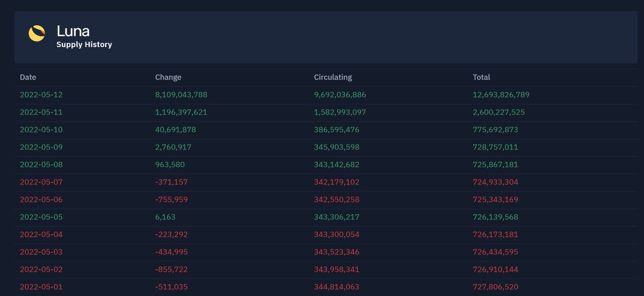Viewport: 644px width, 296px height.
Task: Select the change value -511,035
Action: 172,287
